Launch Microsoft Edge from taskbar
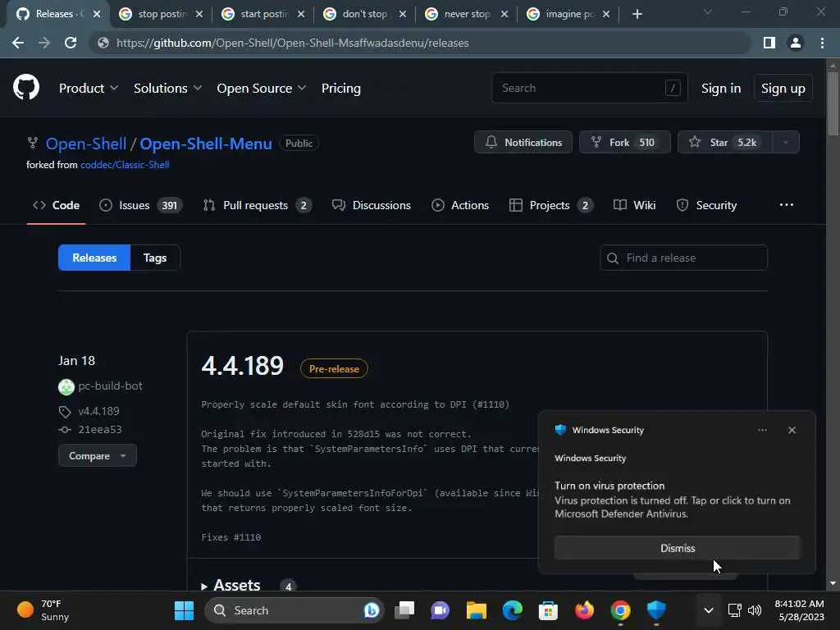 512,610
